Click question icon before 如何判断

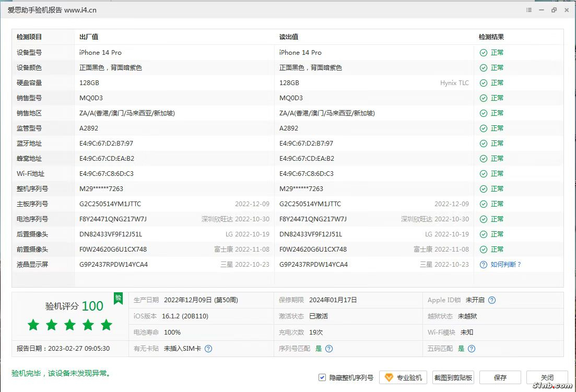point(484,265)
